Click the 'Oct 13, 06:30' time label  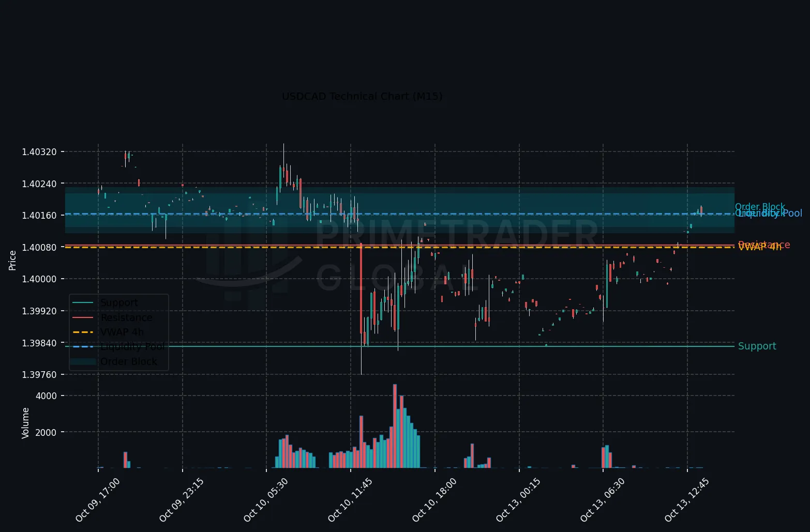click(x=603, y=500)
